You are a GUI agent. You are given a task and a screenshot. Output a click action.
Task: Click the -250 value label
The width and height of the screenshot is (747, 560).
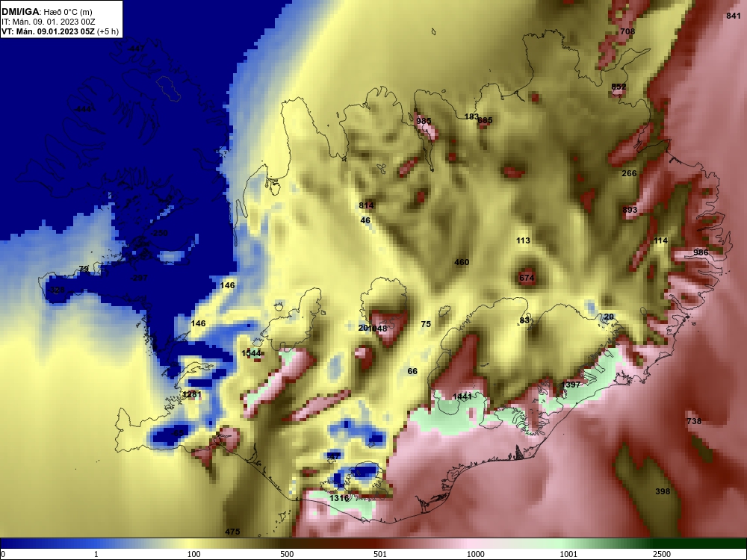coord(159,233)
